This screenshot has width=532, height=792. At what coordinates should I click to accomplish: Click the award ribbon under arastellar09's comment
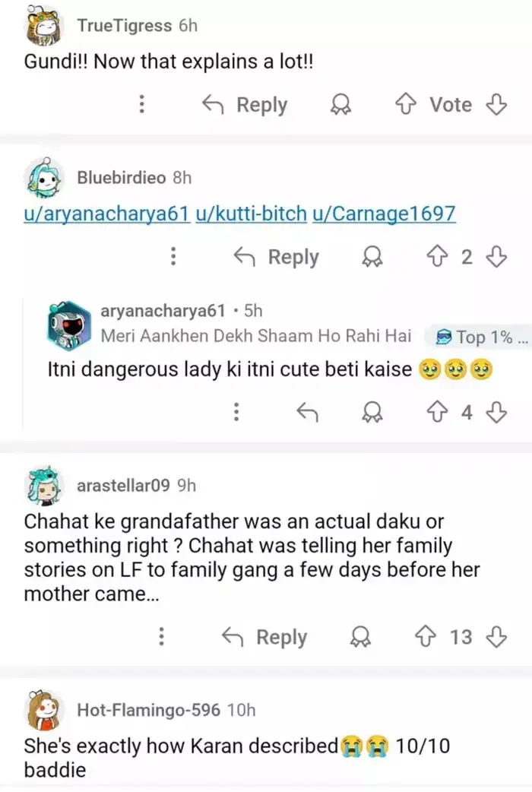(x=361, y=638)
